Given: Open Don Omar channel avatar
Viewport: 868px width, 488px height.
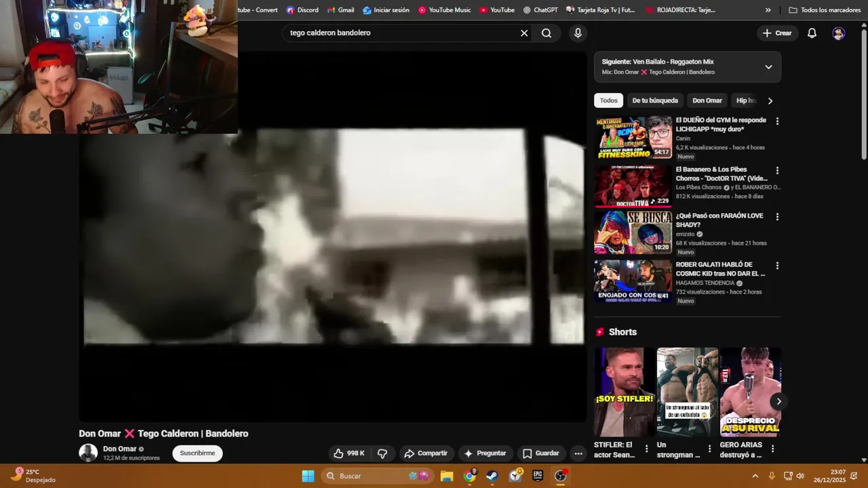Looking at the screenshot, I should (88, 453).
